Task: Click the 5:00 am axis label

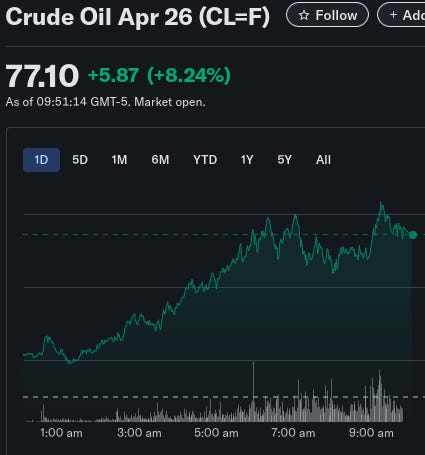Action: coord(216,433)
